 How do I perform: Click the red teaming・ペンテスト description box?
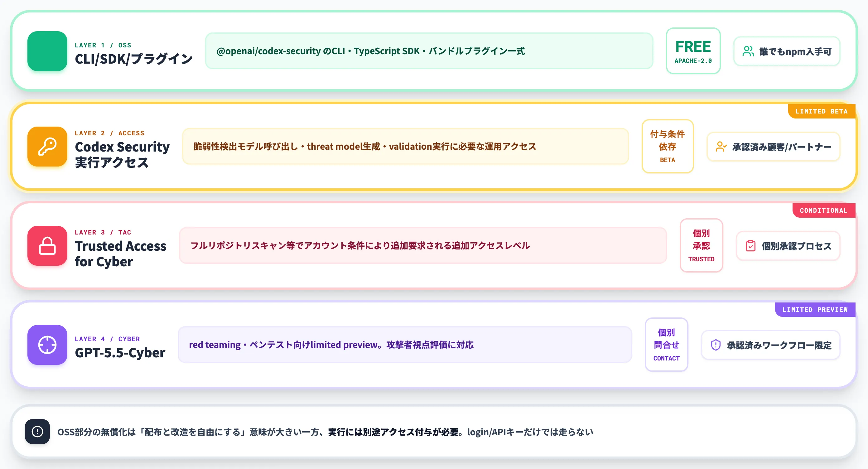click(x=405, y=344)
